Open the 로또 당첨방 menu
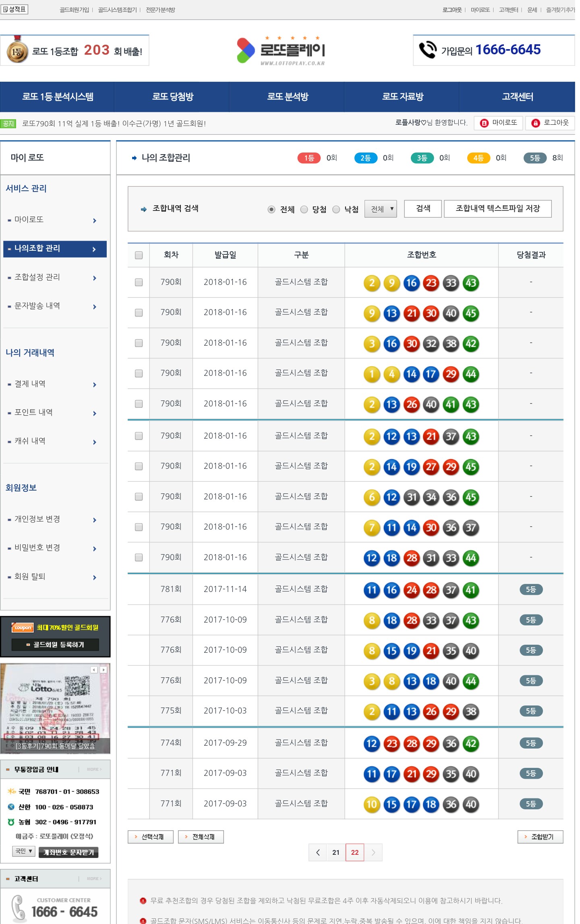The height and width of the screenshot is (924, 580). (172, 97)
